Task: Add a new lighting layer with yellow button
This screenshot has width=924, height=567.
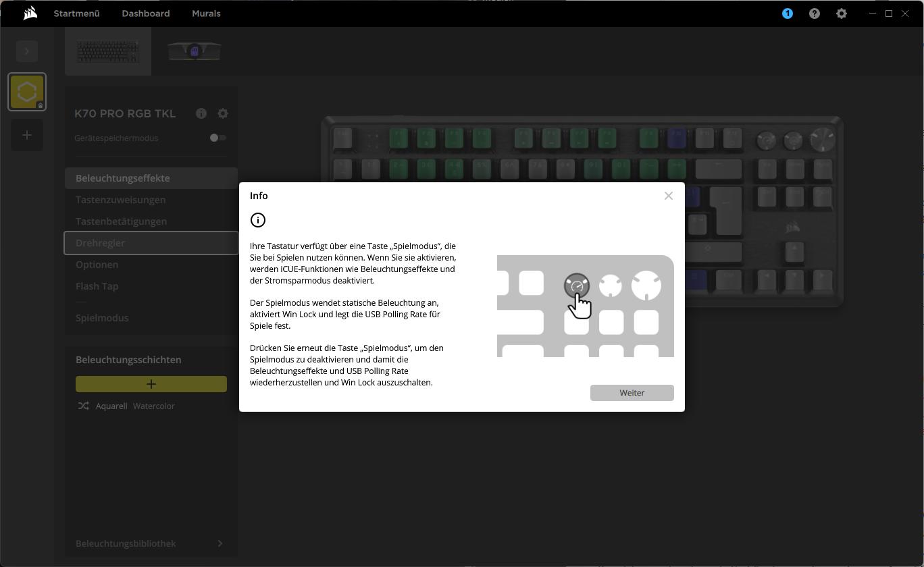Action: [151, 384]
